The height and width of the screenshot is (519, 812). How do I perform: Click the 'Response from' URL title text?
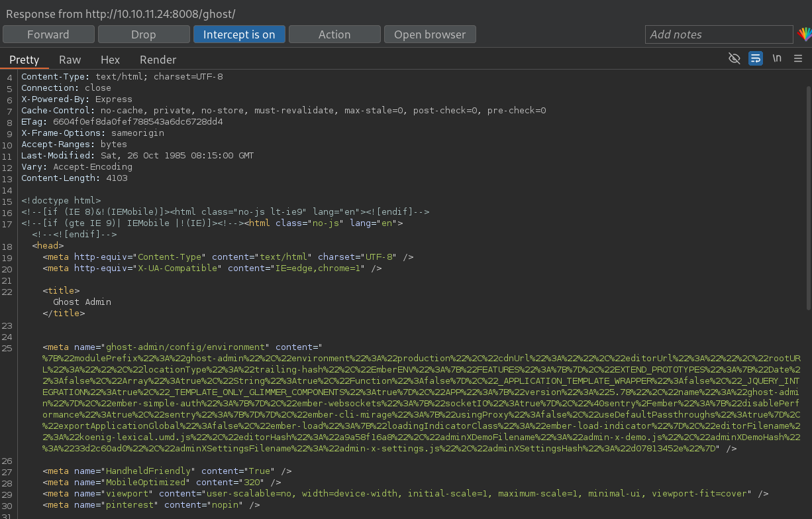click(x=121, y=13)
